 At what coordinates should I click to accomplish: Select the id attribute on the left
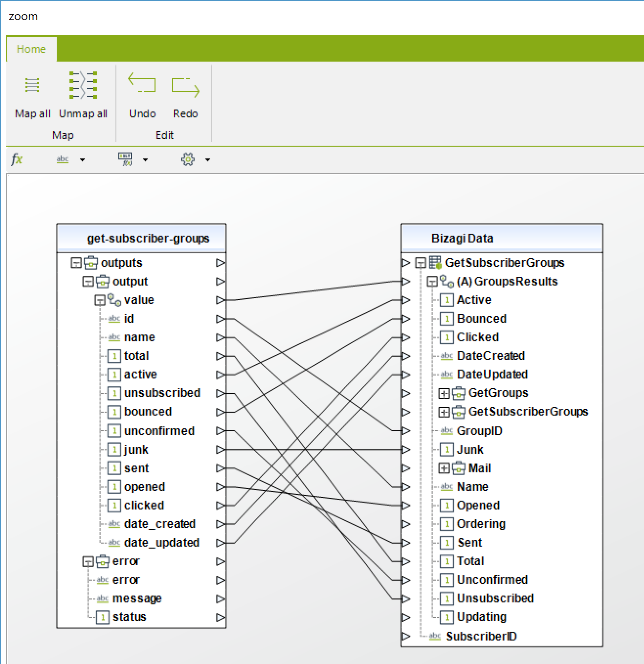click(129, 319)
